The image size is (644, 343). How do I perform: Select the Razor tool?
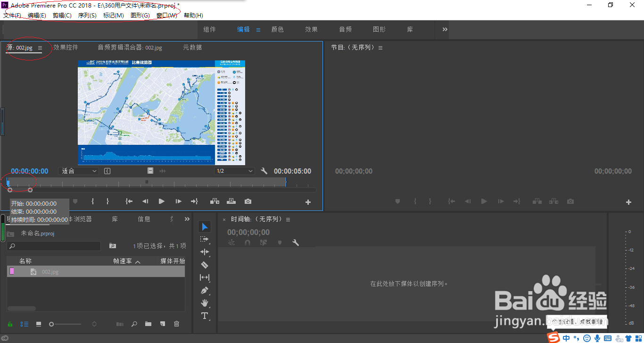pos(205,265)
